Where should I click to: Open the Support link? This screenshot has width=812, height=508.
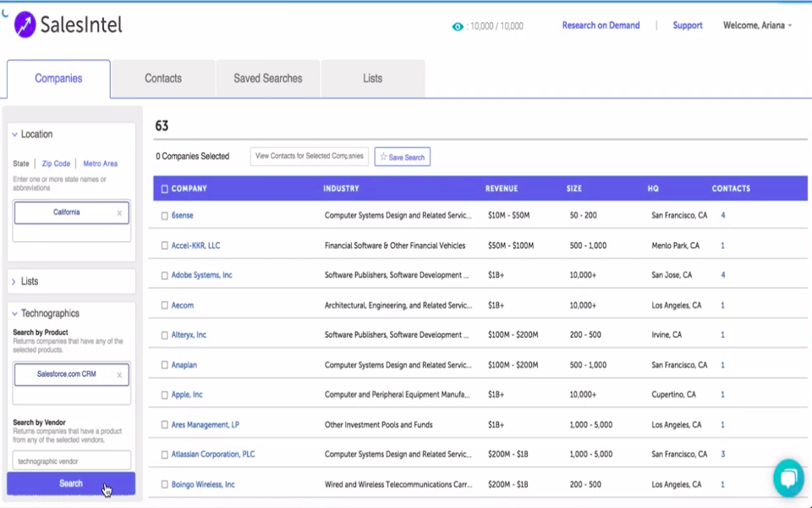coord(687,25)
